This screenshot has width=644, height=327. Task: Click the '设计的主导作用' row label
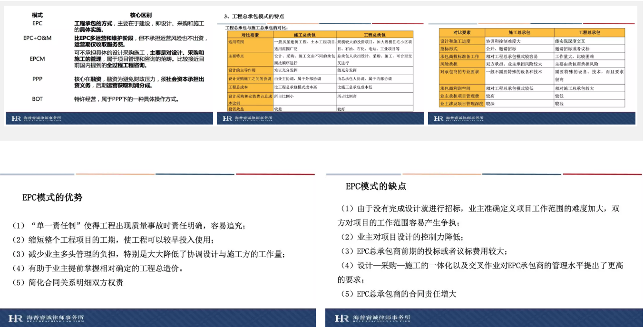pos(242,70)
